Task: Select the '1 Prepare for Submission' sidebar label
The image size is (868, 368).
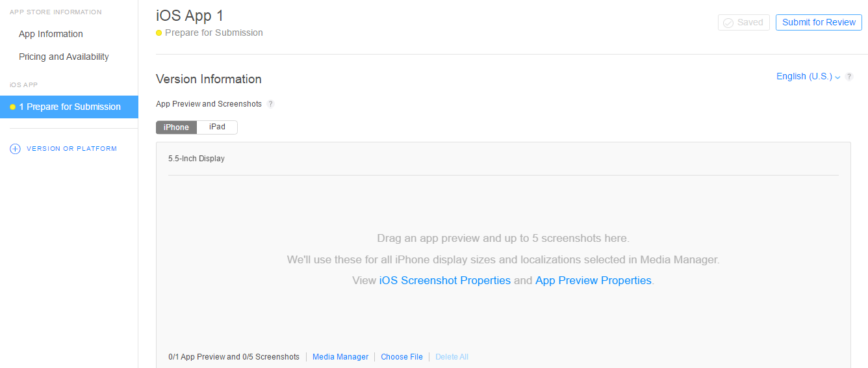Action: 70,107
